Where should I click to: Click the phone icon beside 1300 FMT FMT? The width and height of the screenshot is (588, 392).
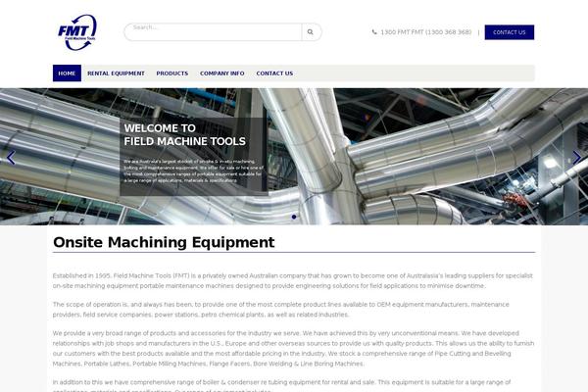pos(374,32)
